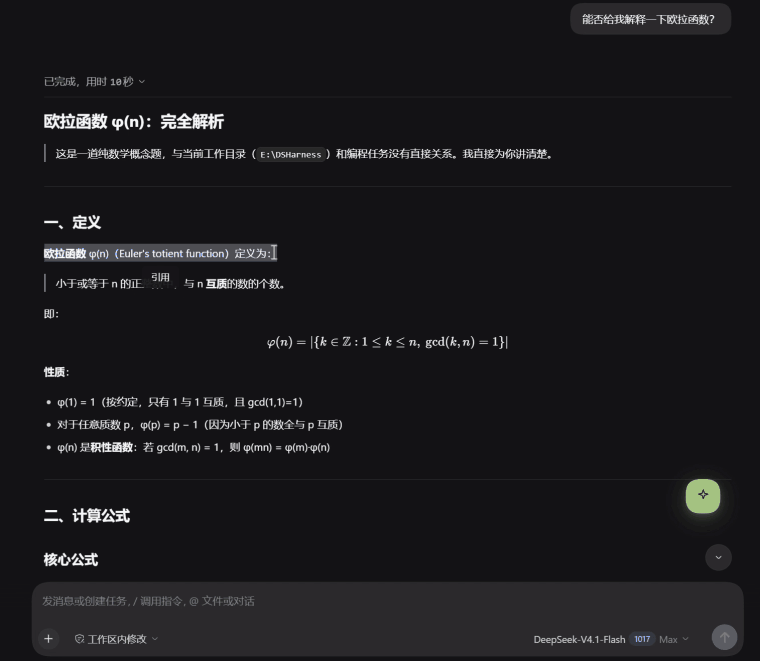The width and height of the screenshot is (760, 661).
Task: Open the Max effort dropdown
Action: (674, 640)
